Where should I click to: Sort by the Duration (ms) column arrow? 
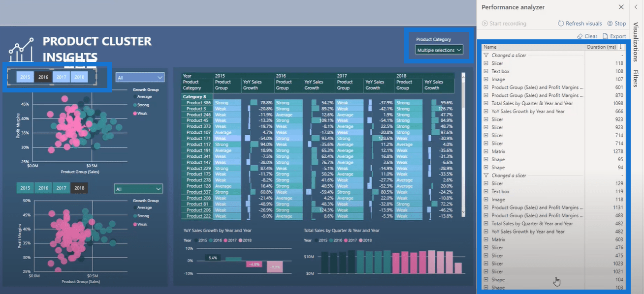pyautogui.click(x=620, y=47)
